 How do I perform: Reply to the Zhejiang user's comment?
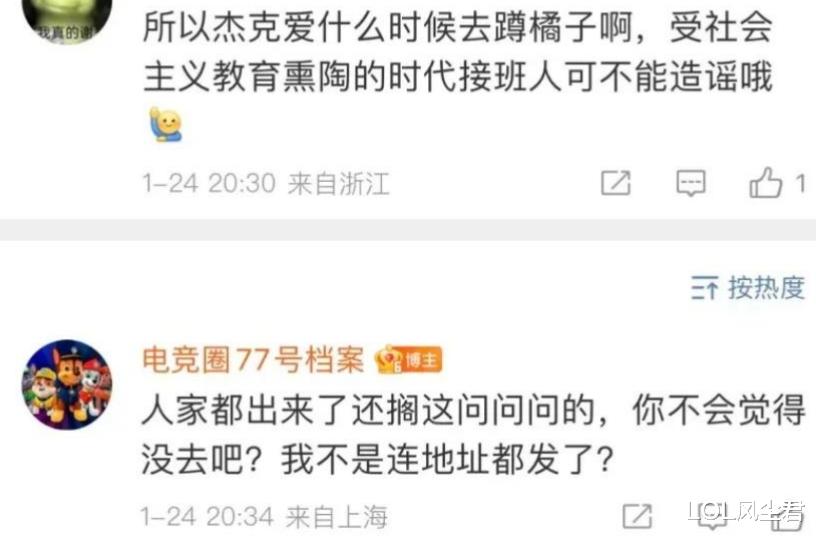coord(691,183)
